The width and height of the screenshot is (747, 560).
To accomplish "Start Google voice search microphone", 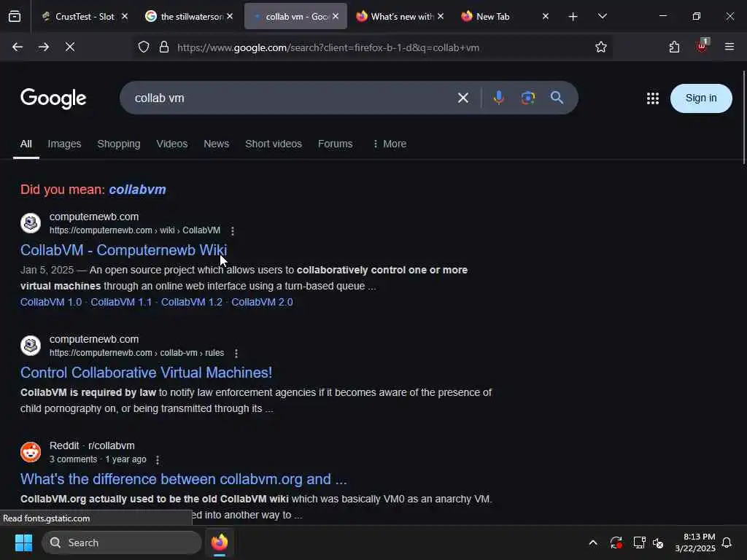I will pos(499,98).
